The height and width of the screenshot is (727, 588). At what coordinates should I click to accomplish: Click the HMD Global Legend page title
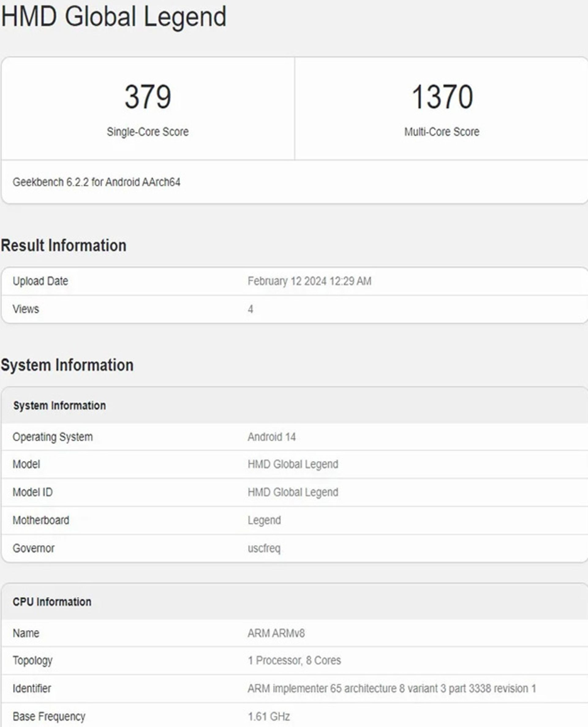point(114,16)
